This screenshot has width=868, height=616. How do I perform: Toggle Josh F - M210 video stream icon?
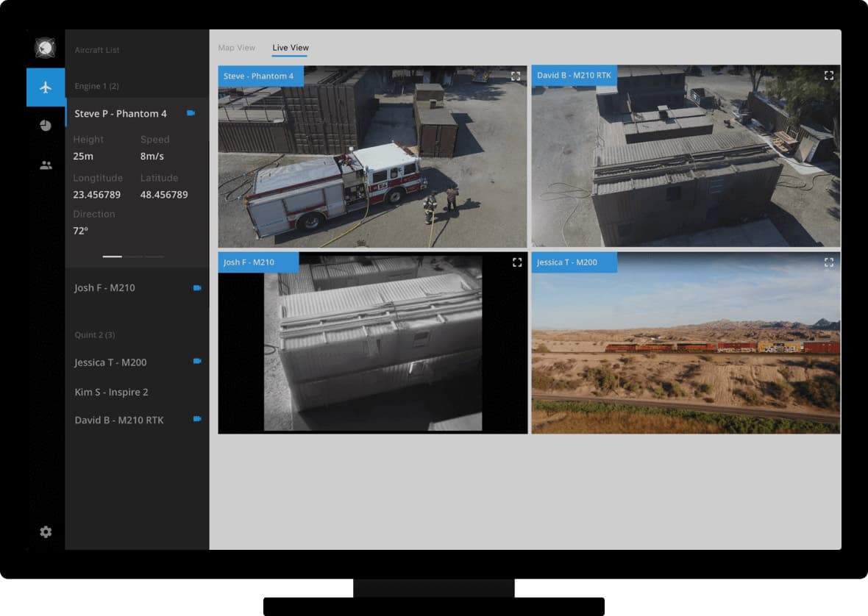click(x=196, y=288)
